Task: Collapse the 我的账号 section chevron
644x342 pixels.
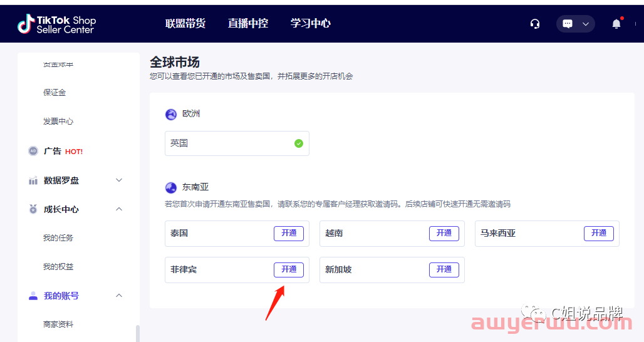Action: click(x=119, y=296)
